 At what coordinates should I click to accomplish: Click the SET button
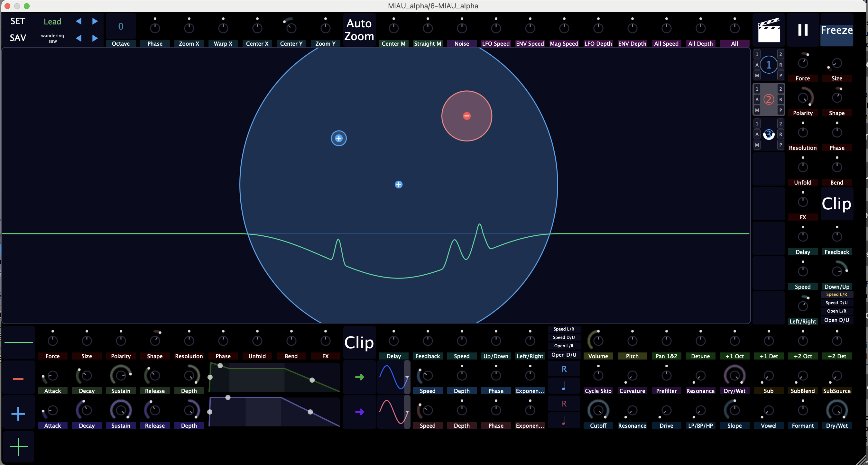18,21
